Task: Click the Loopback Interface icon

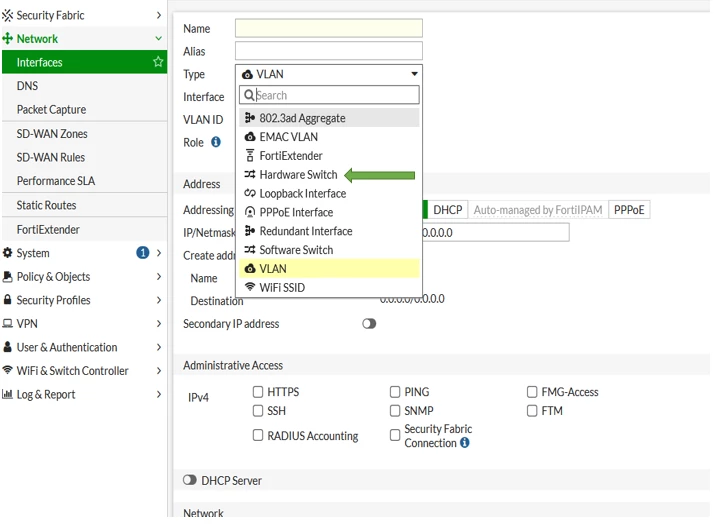Action: [x=250, y=193]
